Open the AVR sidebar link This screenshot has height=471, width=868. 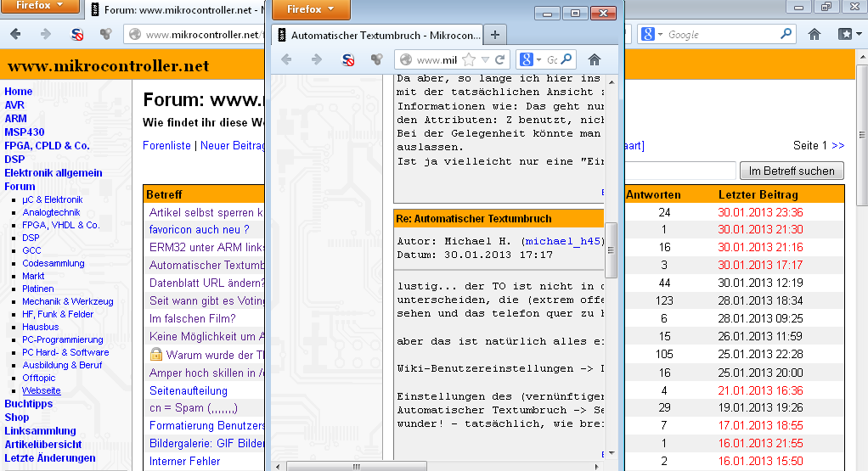[14, 105]
